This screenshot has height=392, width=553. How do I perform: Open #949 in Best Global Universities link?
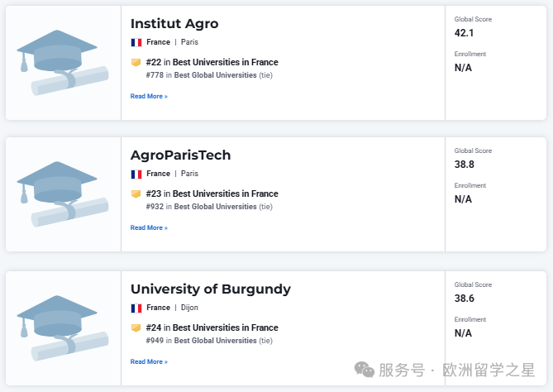[x=202, y=341]
